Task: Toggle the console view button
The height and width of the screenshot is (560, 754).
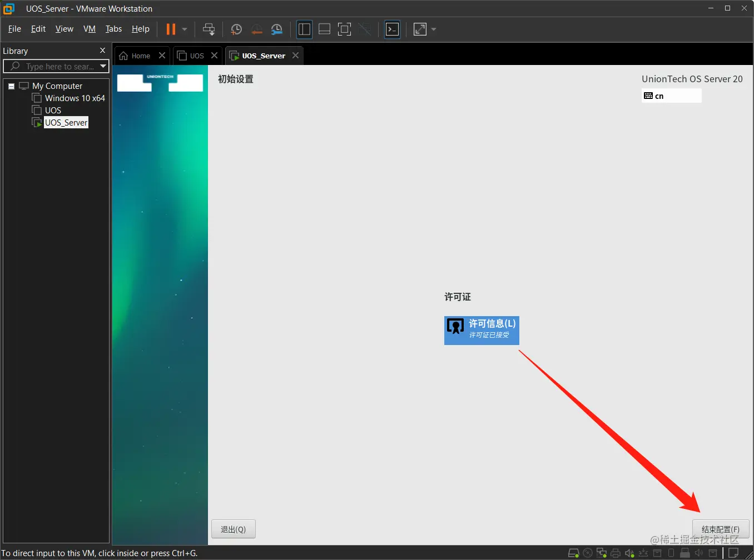Action: pyautogui.click(x=393, y=29)
